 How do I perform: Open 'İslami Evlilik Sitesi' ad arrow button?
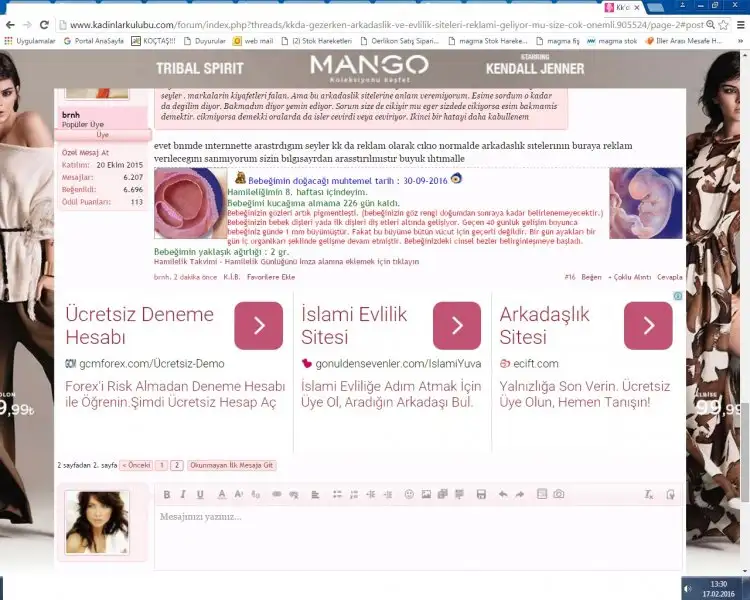pyautogui.click(x=457, y=325)
